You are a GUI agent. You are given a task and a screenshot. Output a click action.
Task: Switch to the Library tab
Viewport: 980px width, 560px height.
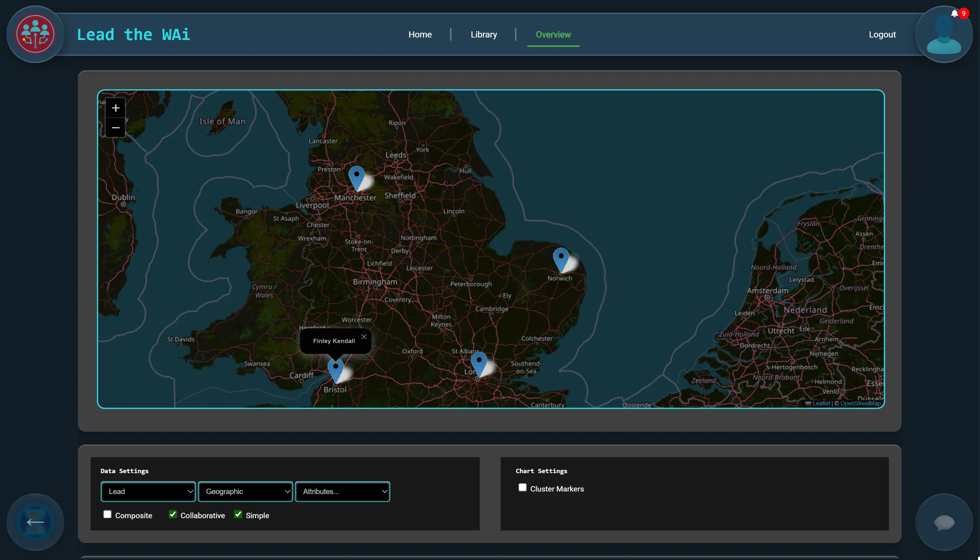(483, 34)
